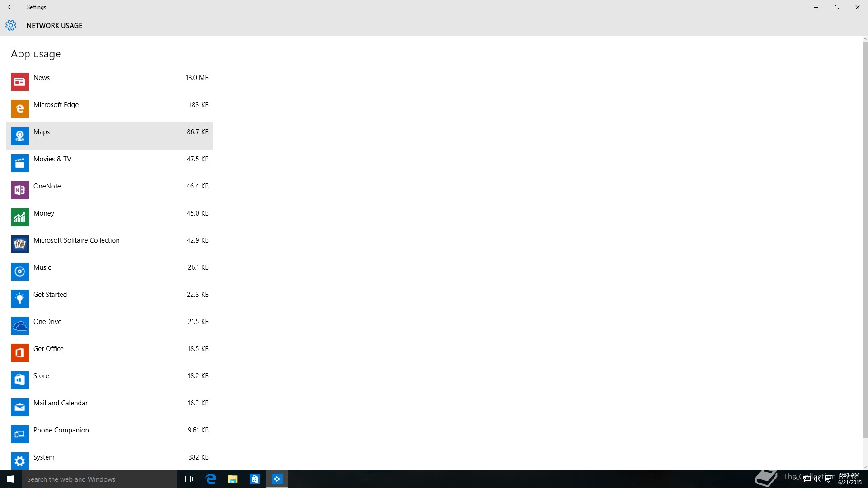Select Microsoft Solitaire Collection label
Screen dimensions: 868x488
click(x=76, y=240)
